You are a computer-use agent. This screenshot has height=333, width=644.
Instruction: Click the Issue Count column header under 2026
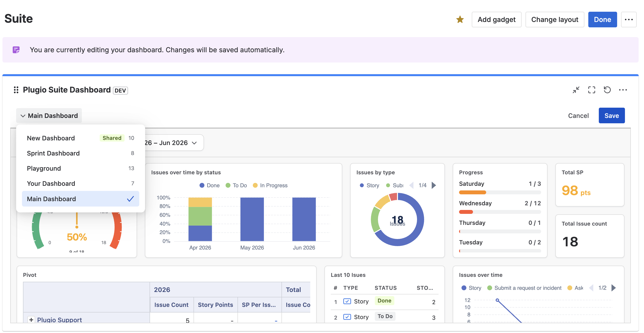(x=171, y=304)
